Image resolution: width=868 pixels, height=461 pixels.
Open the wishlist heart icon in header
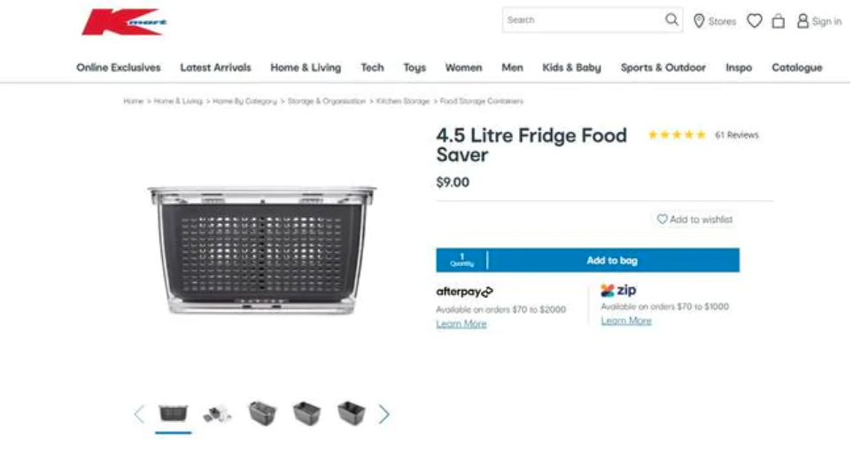tap(755, 21)
